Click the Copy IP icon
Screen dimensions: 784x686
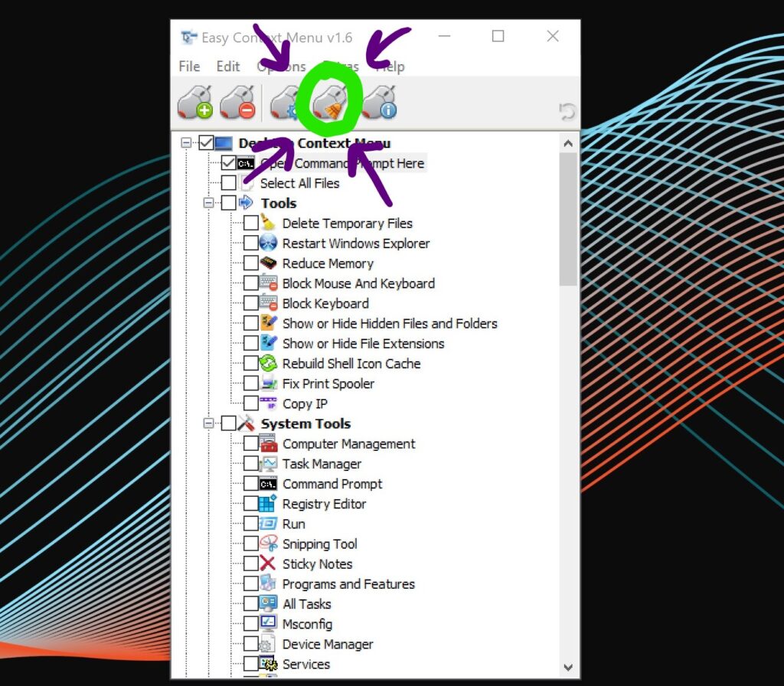269,403
